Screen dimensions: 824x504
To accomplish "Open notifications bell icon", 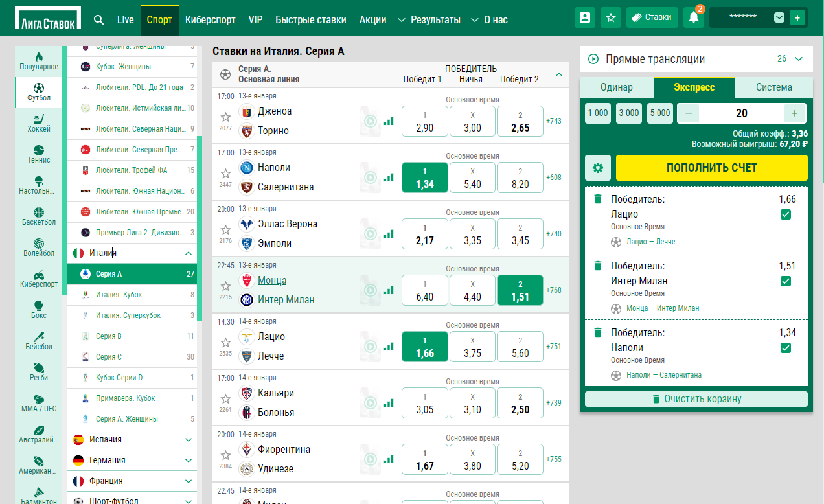I will (x=693, y=17).
